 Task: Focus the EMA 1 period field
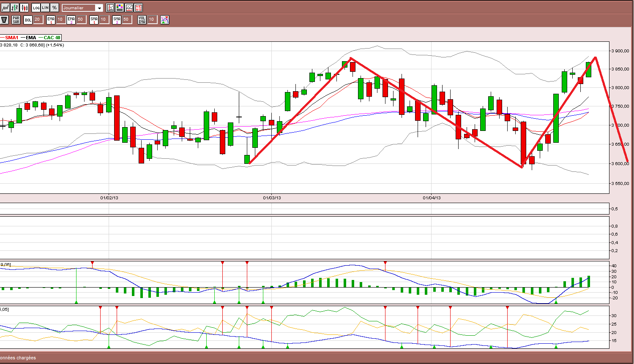[60, 19]
